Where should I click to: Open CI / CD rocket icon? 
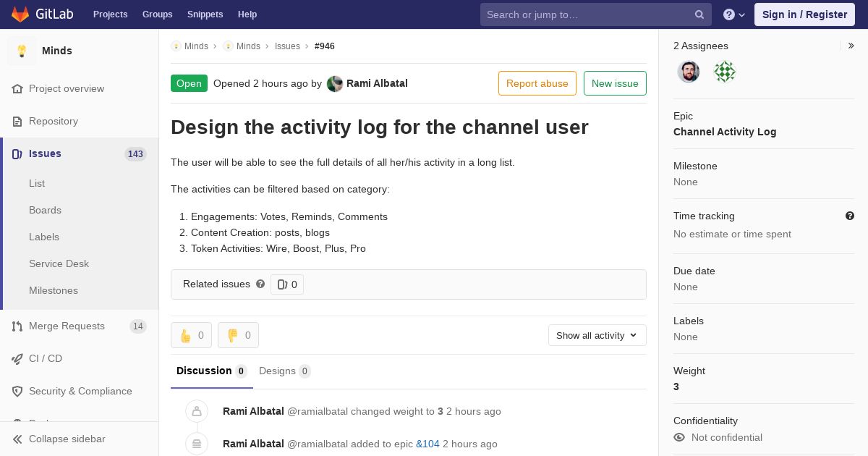pyautogui.click(x=17, y=359)
